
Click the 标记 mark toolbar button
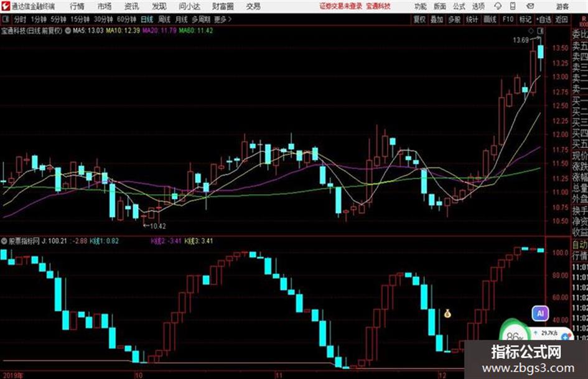coord(525,19)
